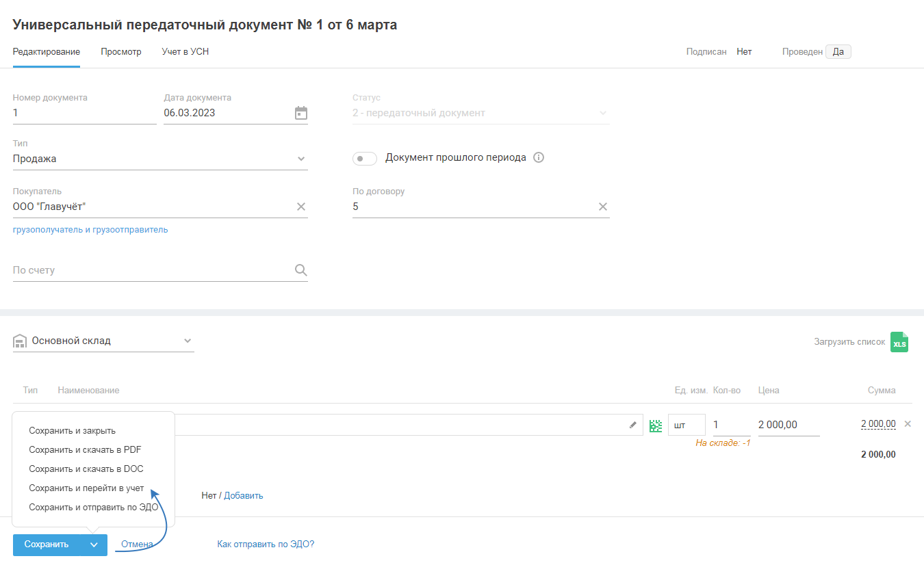This screenshot has height=565, width=924.
Task: Click the green marking code icon
Action: [x=656, y=425]
